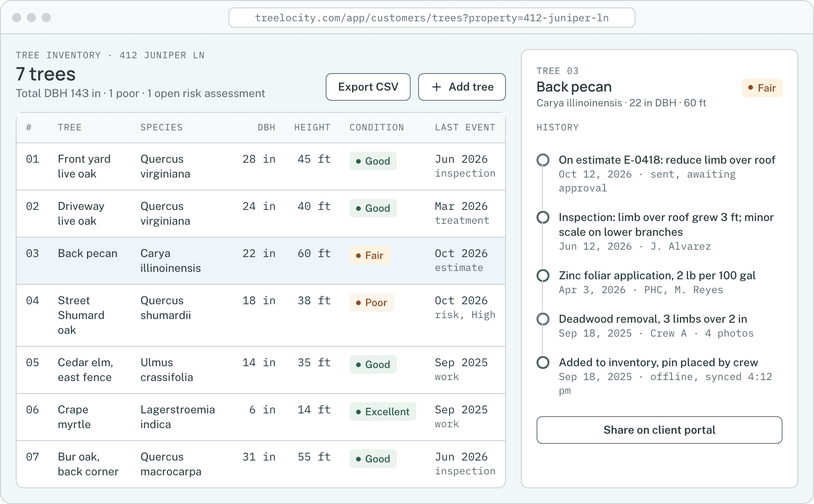Sort by the CONDITION column header
The image size is (814, 504).
point(376,128)
